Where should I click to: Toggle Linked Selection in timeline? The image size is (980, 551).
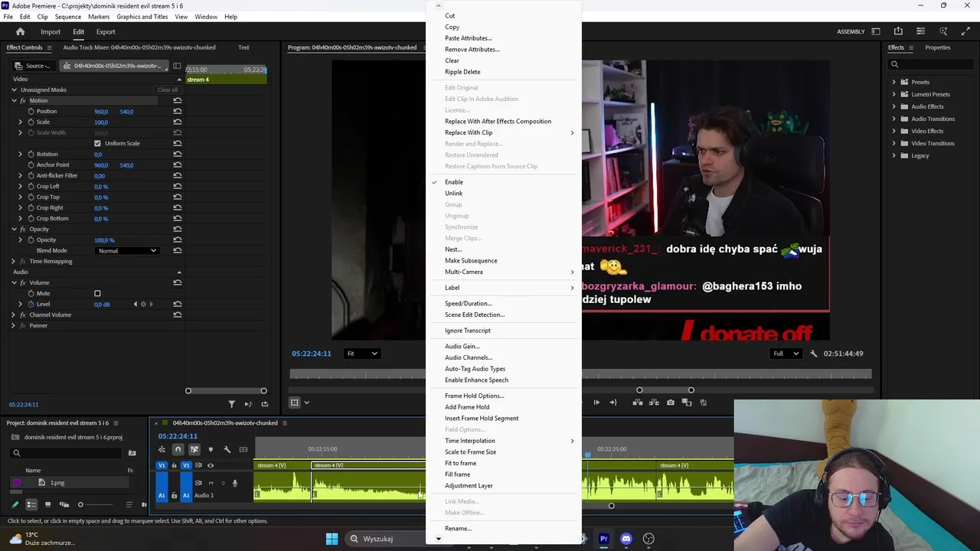[x=194, y=450]
